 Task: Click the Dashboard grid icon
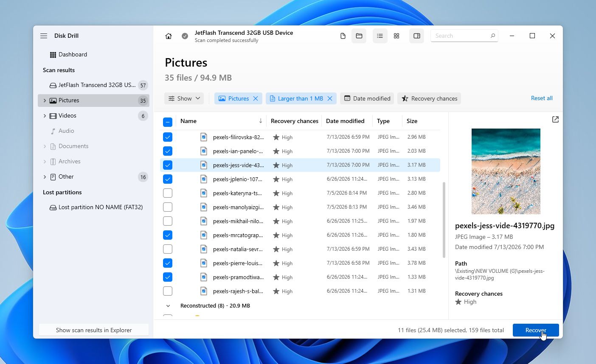[53, 55]
